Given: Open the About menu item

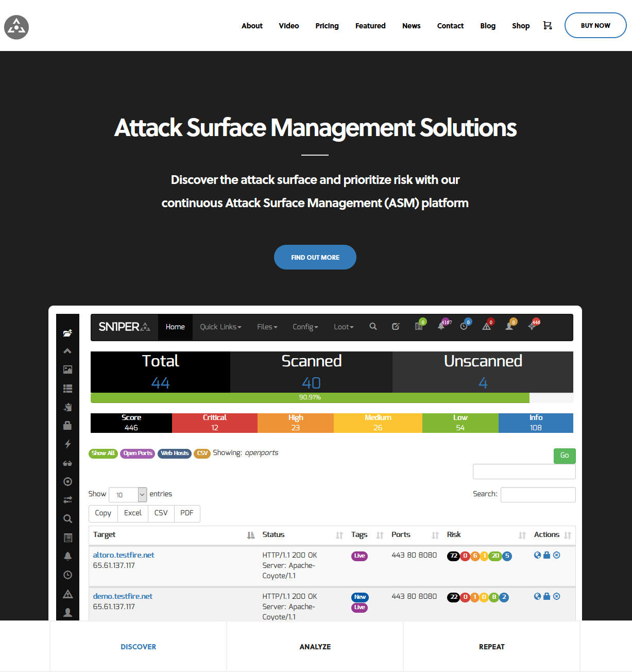Looking at the screenshot, I should (x=252, y=26).
